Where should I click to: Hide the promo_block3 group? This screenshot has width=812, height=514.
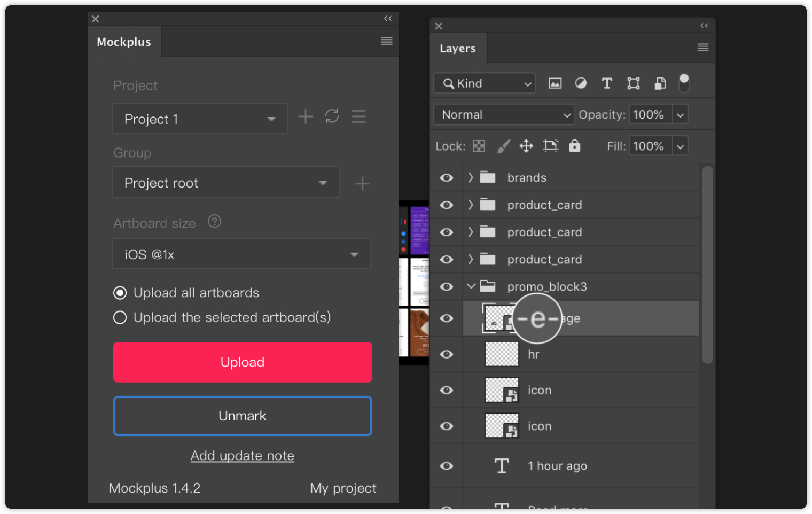(x=447, y=286)
